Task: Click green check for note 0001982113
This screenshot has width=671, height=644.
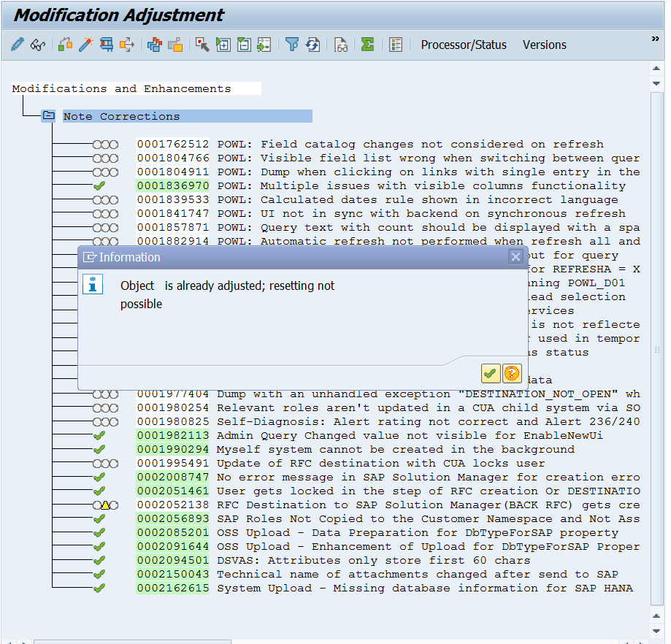Action: click(x=99, y=436)
